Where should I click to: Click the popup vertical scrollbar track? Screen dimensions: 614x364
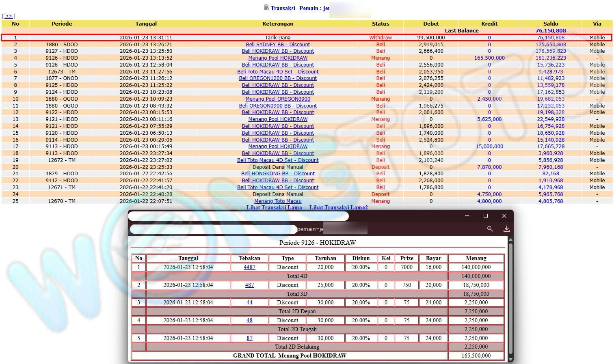[510, 300]
